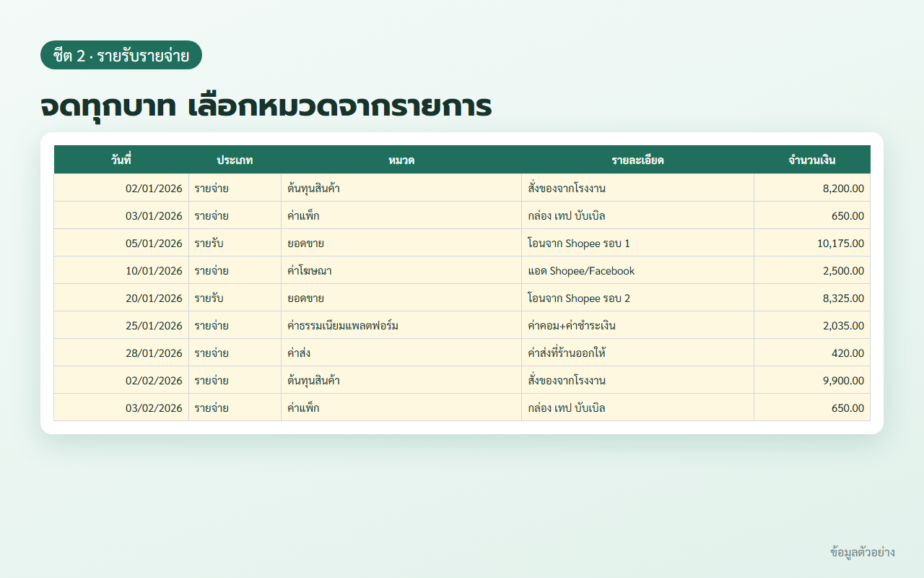Select รายรับ in the 20/01/2026 row
The width and height of the screenshot is (924, 578).
pyautogui.click(x=235, y=298)
